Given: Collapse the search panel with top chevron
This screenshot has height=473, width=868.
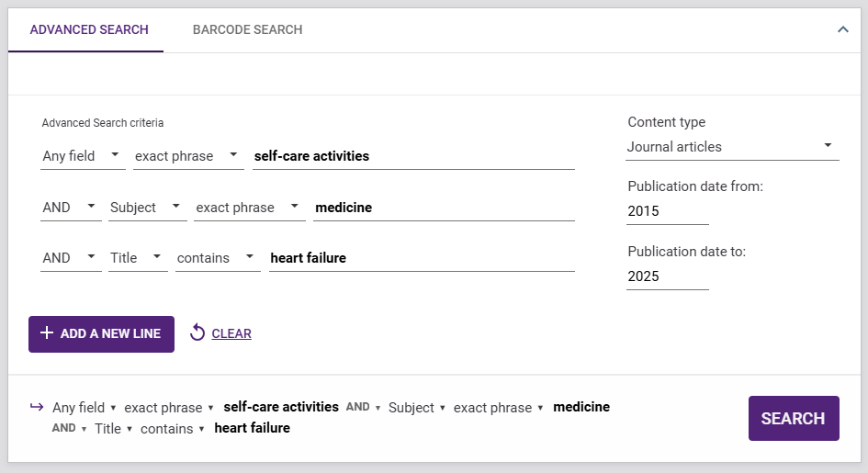Looking at the screenshot, I should click(x=842, y=29).
